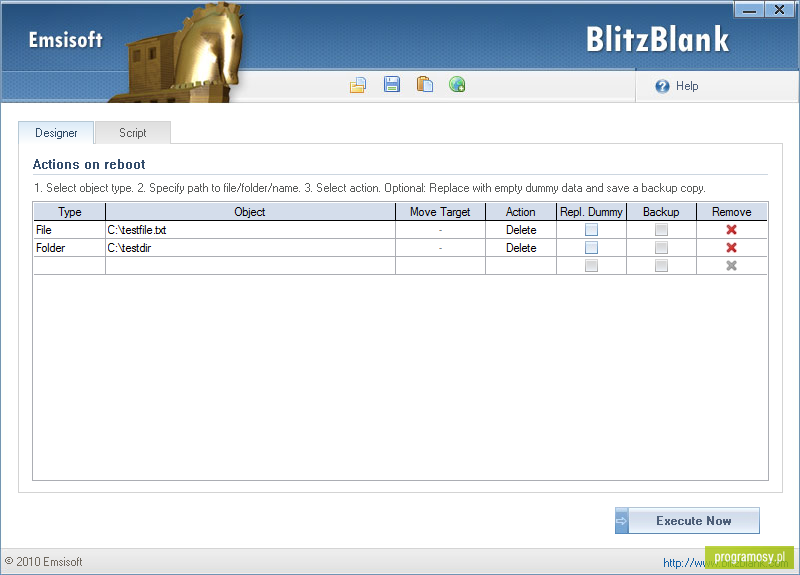Click the Execute Now button
This screenshot has width=800, height=575.
pos(687,521)
